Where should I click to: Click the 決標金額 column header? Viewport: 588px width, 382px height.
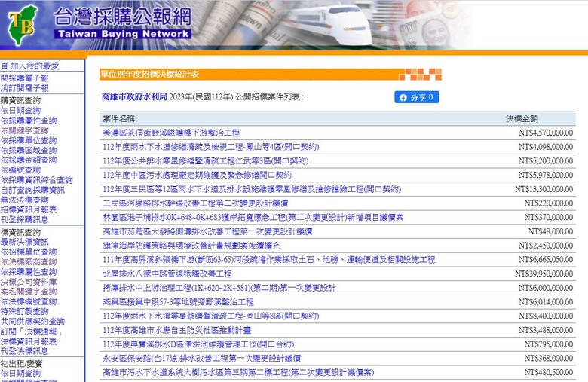pos(522,118)
